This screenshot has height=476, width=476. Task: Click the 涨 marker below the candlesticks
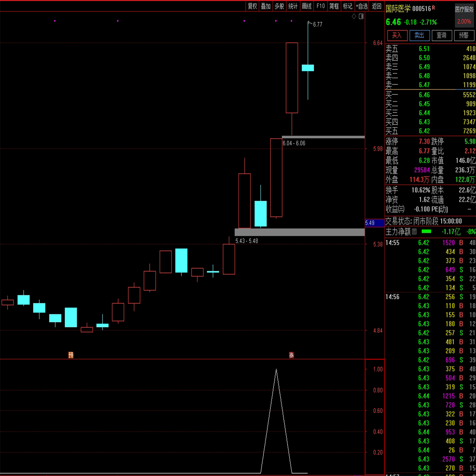(291, 355)
